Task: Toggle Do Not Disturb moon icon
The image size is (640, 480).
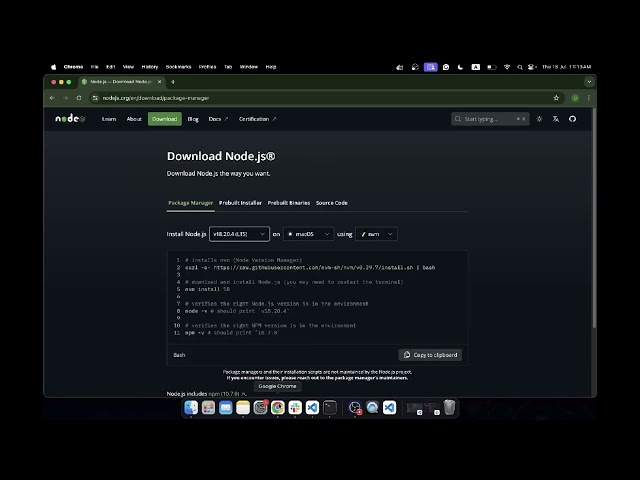Action: pos(460,67)
